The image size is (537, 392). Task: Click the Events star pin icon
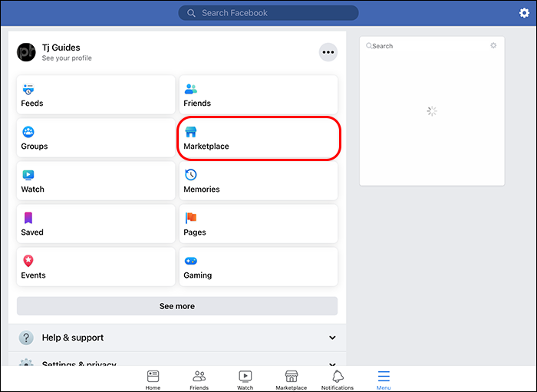tap(28, 261)
